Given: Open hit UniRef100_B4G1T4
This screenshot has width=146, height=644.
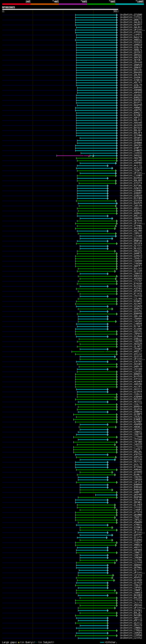Looking at the screenshot, I should 131,37.
